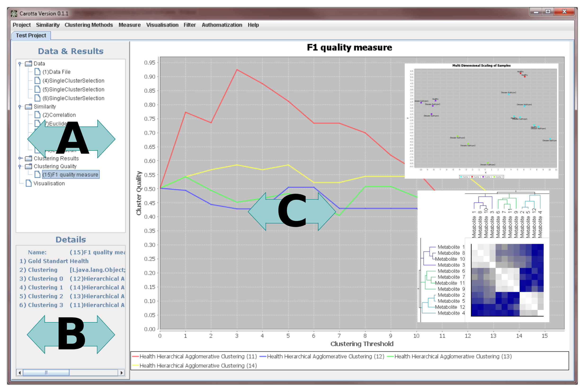This screenshot has height=392, width=585.
Task: Collapse the Clustering Quality tree node
Action: 20,167
